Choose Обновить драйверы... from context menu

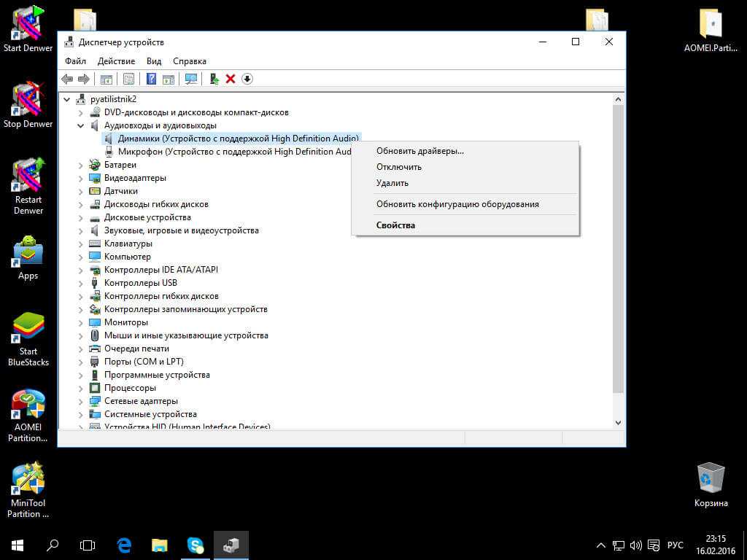(419, 151)
